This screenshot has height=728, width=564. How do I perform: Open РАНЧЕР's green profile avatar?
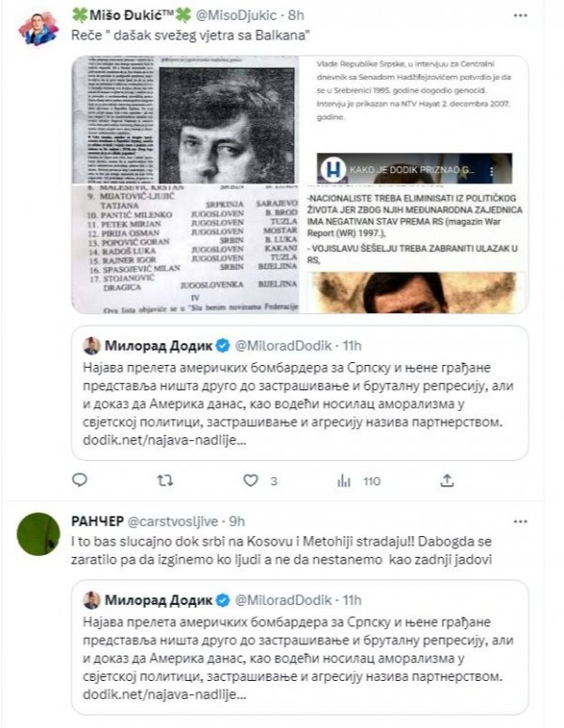[39, 534]
